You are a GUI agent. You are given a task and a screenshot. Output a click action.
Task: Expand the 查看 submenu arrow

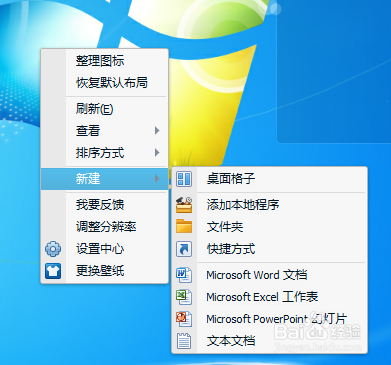click(x=157, y=131)
